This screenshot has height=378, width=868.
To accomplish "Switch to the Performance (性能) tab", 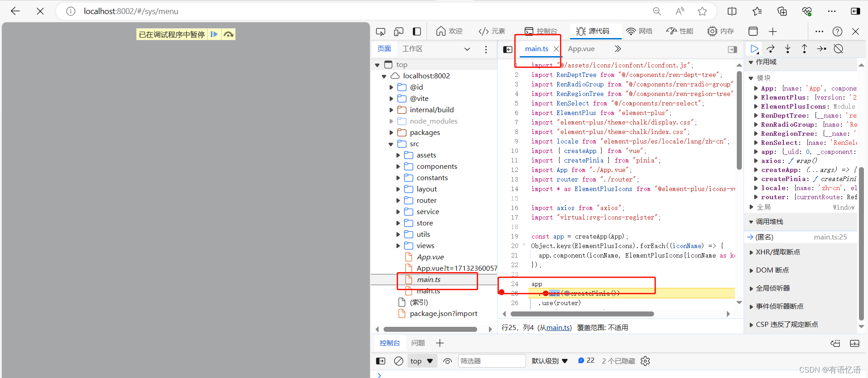I will point(680,31).
